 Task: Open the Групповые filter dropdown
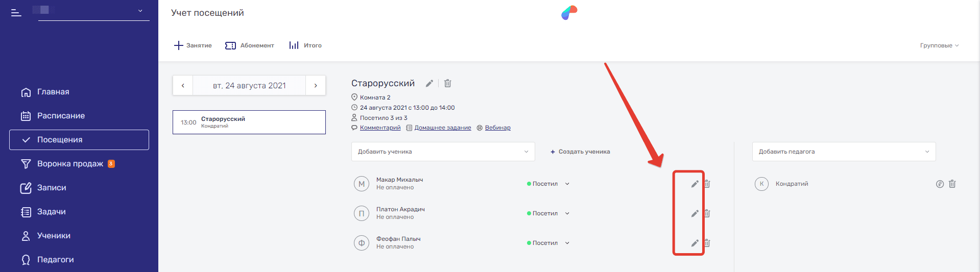point(939,45)
